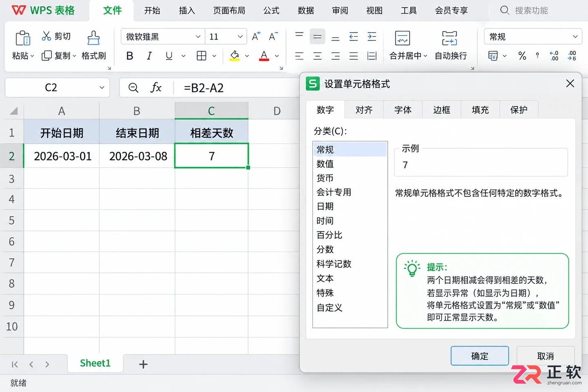Click column C header

(x=212, y=111)
